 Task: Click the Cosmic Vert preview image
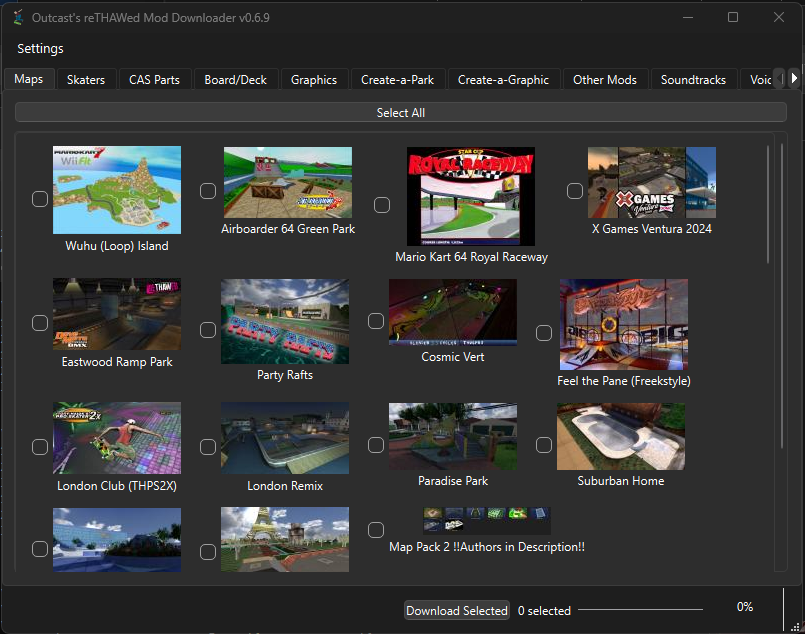(x=453, y=312)
